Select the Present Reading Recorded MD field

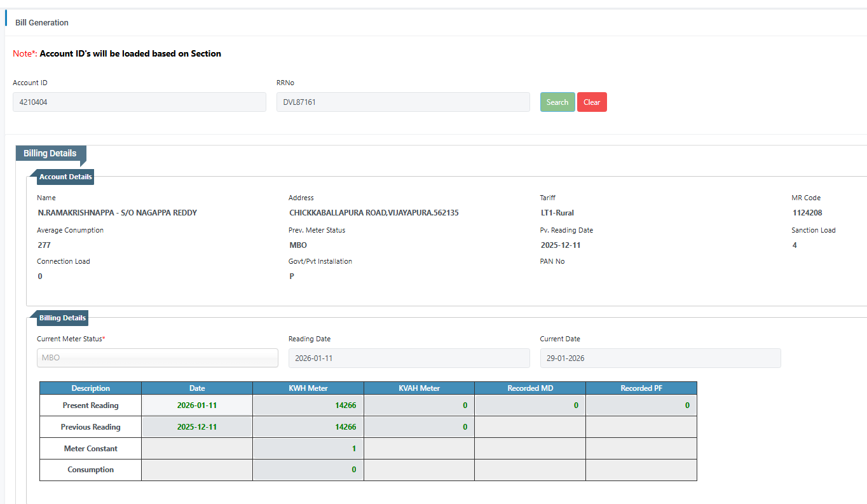529,405
